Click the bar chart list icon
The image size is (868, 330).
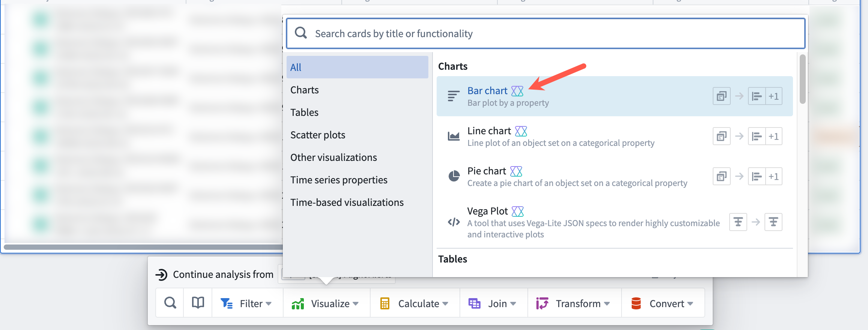pyautogui.click(x=454, y=96)
